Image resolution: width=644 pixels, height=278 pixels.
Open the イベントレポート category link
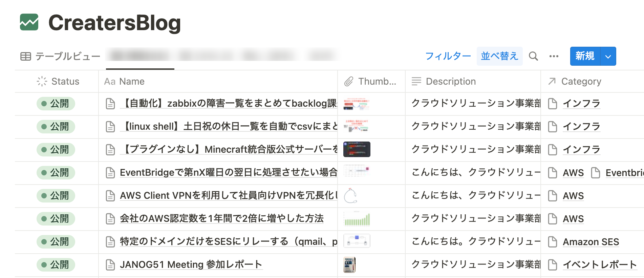point(599,265)
